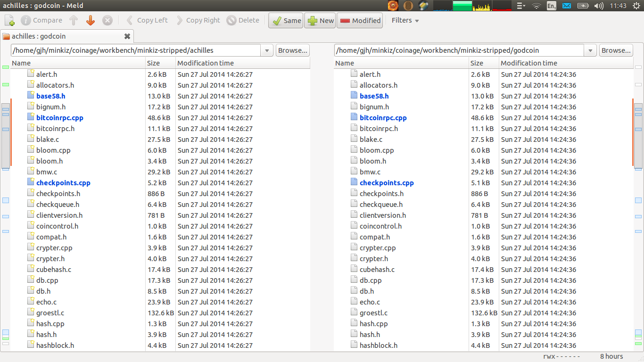The height and width of the screenshot is (362, 644).
Task: Click base58.h file icon in right pane
Action: tap(355, 96)
